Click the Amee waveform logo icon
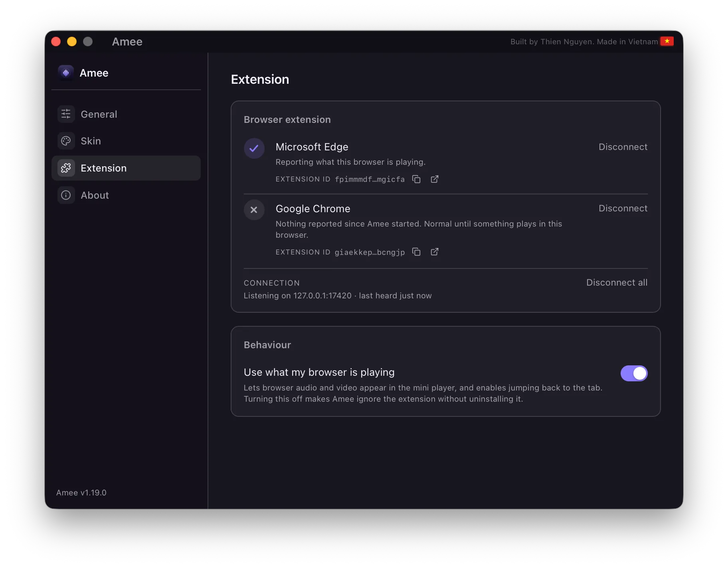The height and width of the screenshot is (568, 728). [66, 73]
